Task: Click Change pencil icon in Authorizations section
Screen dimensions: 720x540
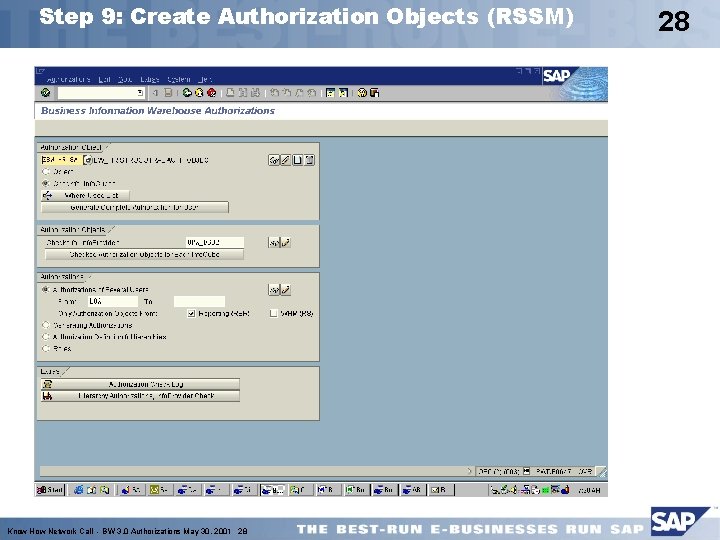Action: click(x=286, y=290)
